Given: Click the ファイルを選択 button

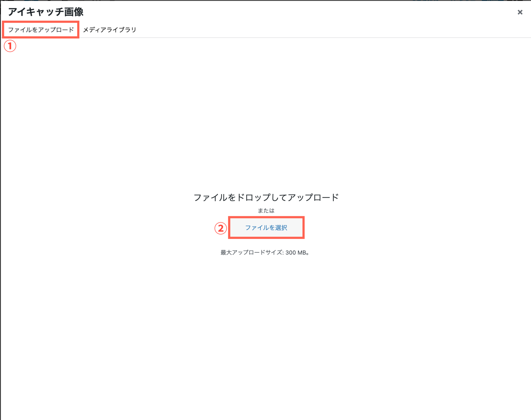Looking at the screenshot, I should tap(266, 228).
